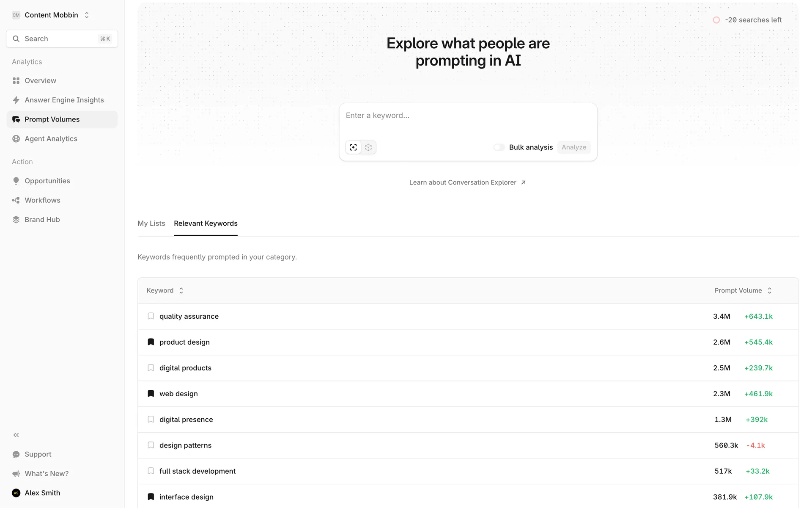This screenshot has width=812, height=508.
Task: Open Answer Engine Insights lightning icon
Action: pos(16,100)
